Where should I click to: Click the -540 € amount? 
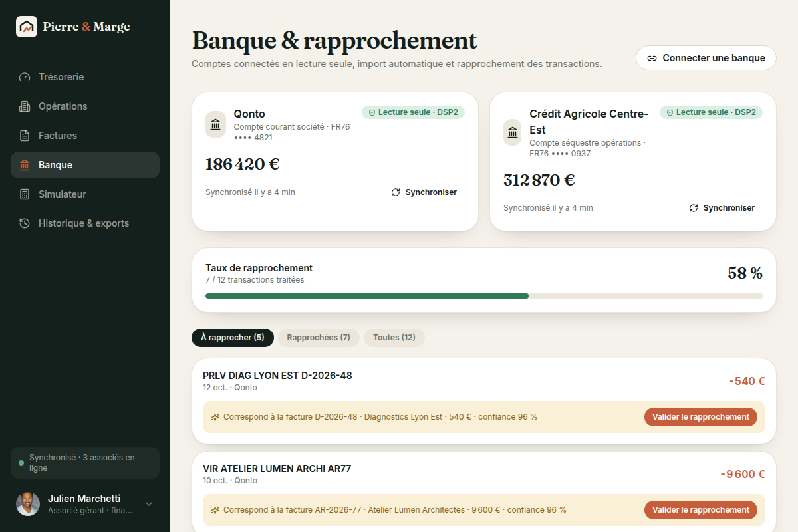[747, 381]
